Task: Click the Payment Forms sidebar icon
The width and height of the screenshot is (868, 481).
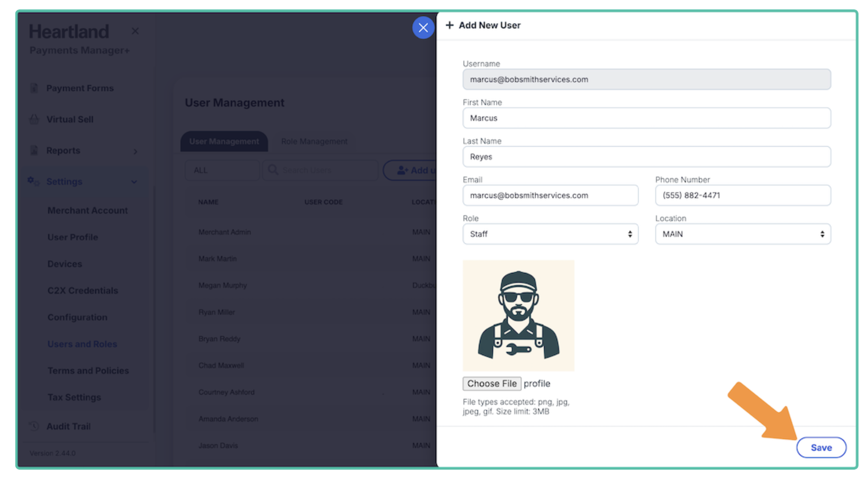Action: [x=34, y=88]
